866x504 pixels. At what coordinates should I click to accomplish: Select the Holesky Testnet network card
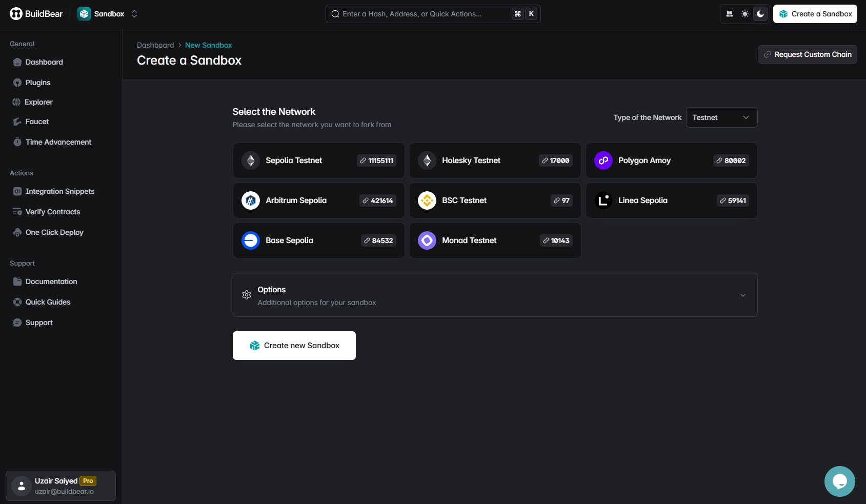pos(495,160)
